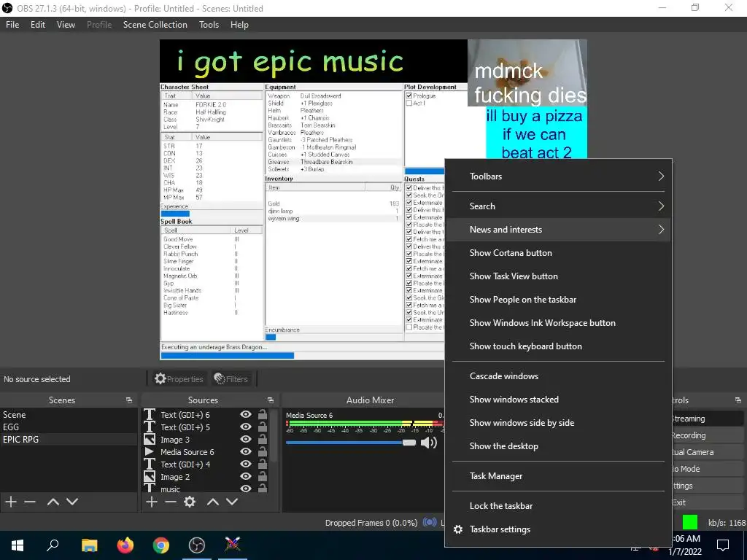Select the EGG scene
747x560 pixels.
click(x=69, y=427)
